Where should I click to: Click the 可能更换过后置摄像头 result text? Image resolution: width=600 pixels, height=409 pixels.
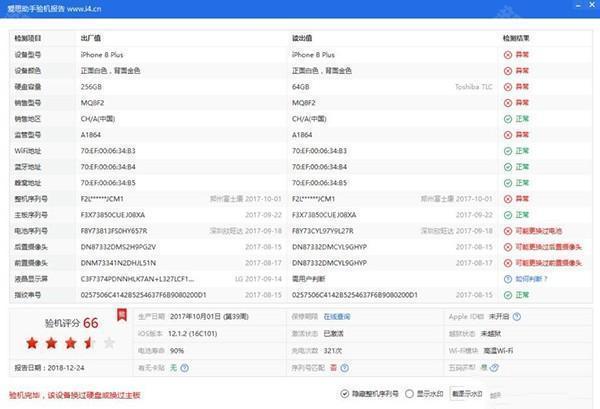(x=548, y=247)
